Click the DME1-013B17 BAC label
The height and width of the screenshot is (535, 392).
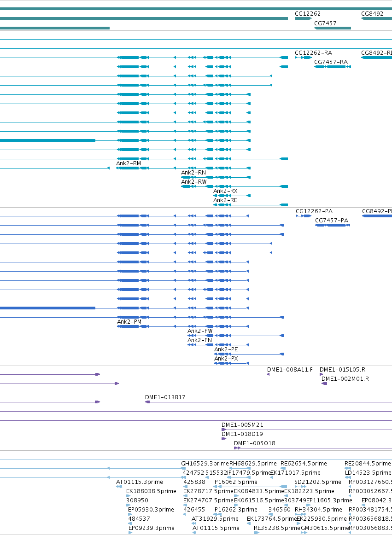pyautogui.click(x=165, y=397)
